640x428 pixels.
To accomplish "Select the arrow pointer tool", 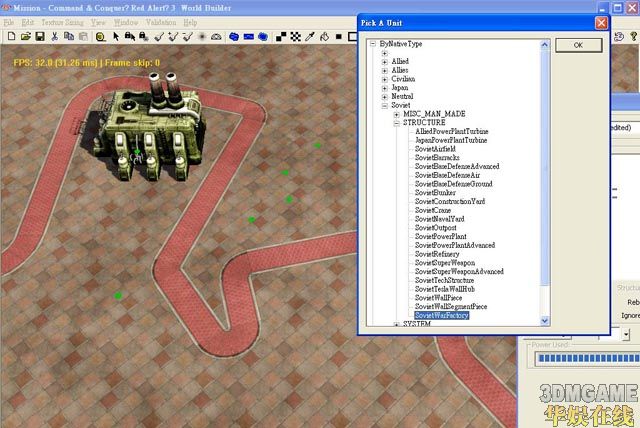I will click(x=116, y=36).
